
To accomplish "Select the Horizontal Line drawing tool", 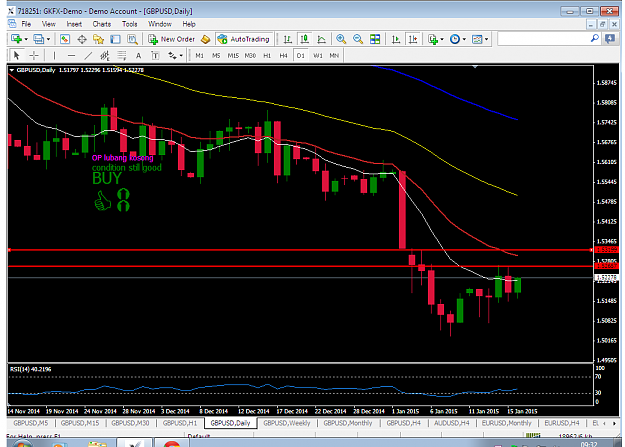I will [x=71, y=55].
